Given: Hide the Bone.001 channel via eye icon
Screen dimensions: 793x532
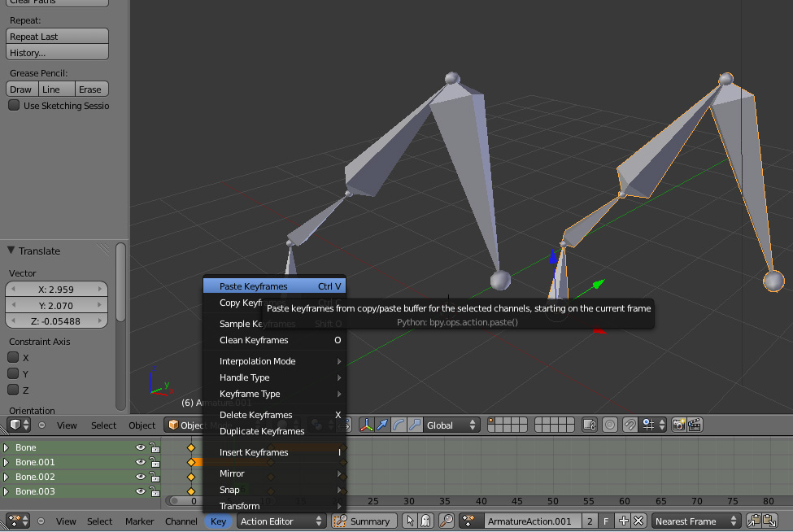Looking at the screenshot, I should (141, 462).
